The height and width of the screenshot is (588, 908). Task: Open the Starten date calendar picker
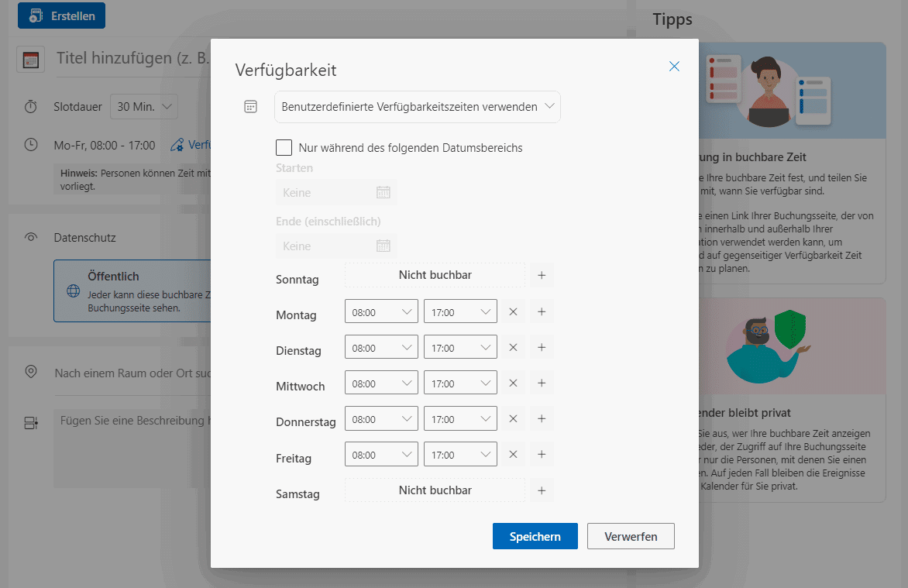(x=383, y=193)
